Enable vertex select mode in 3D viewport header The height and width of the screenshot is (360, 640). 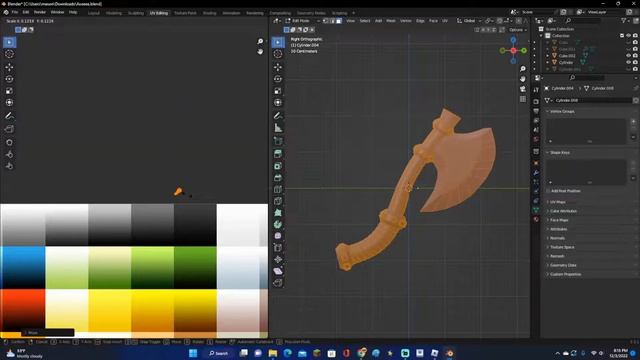click(x=326, y=21)
